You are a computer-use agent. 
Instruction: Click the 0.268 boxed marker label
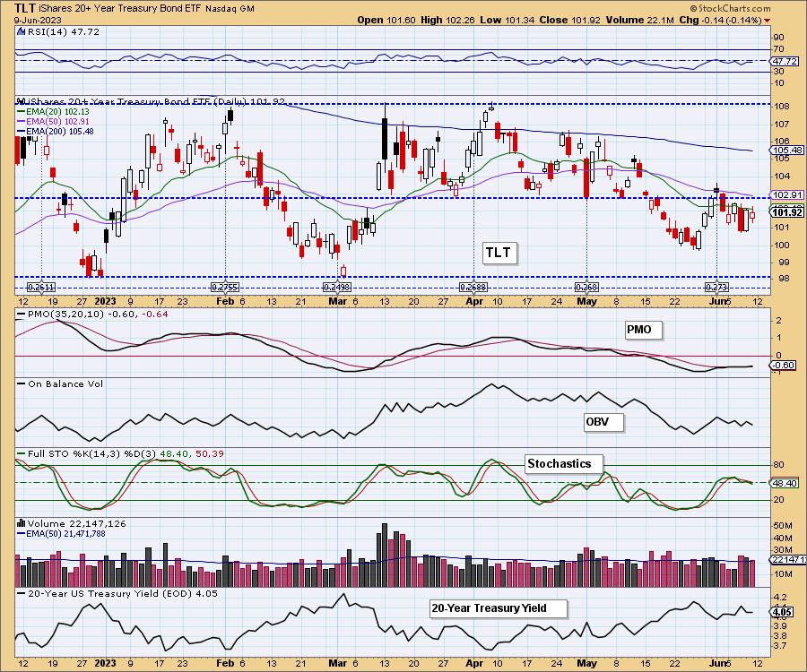(586, 288)
